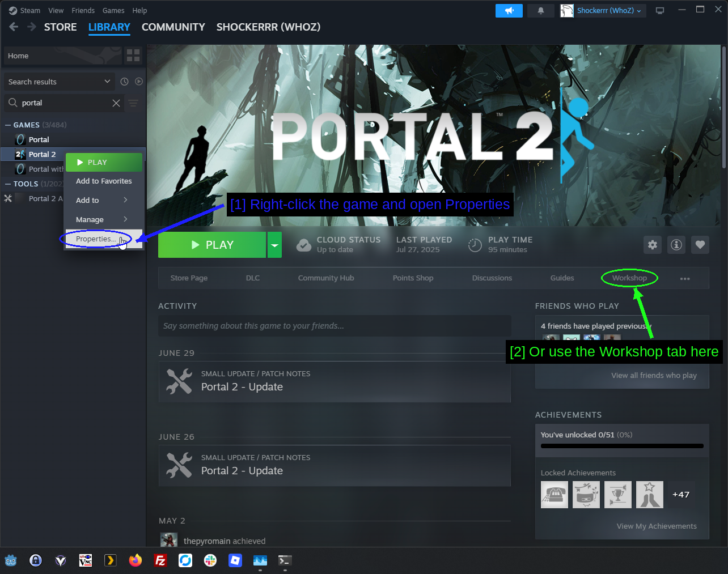Expand the Manage submenu
This screenshot has width=728, height=574.
tap(104, 219)
